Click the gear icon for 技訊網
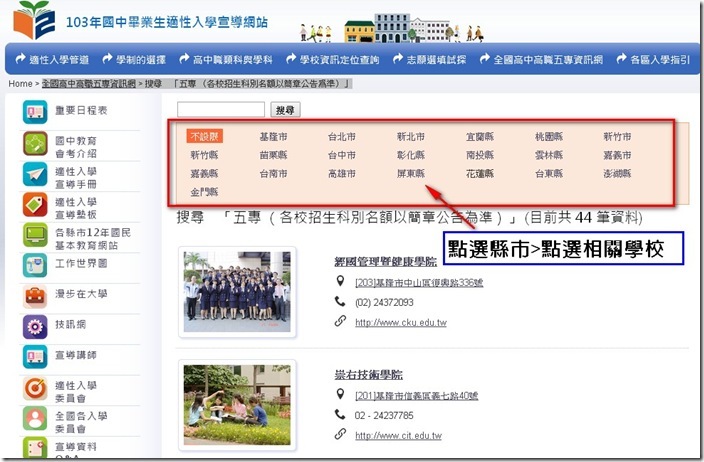704x462 pixels. click(x=35, y=327)
